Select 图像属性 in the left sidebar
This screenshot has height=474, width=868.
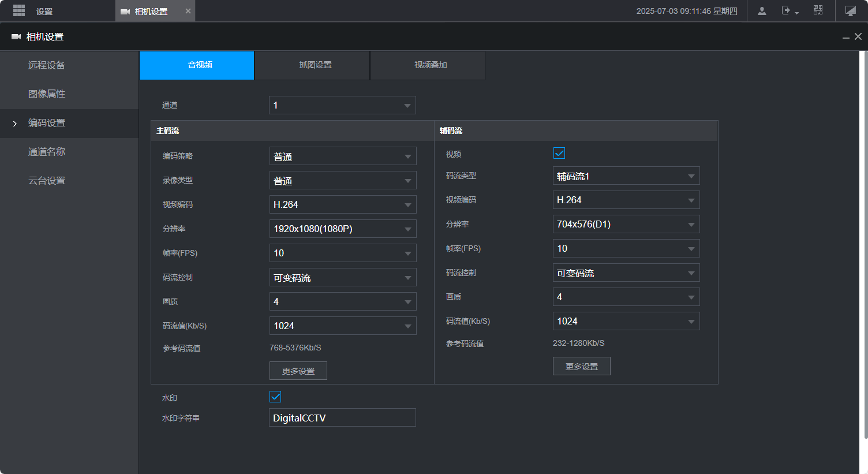pos(47,94)
